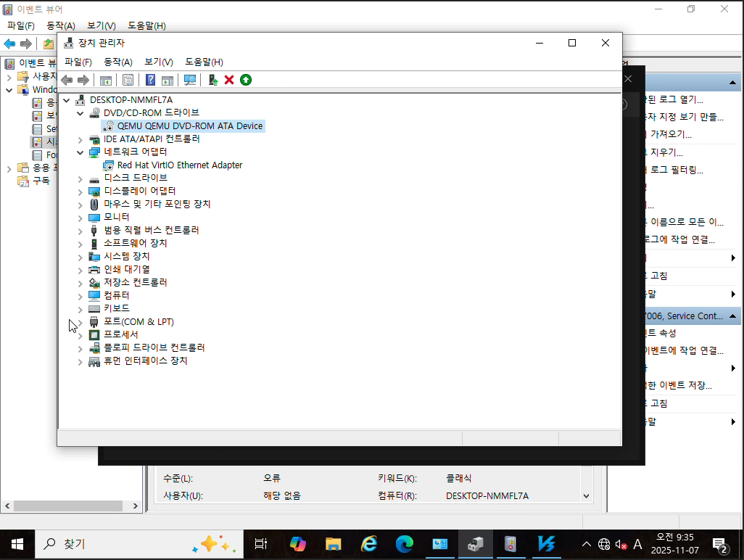Collapse the DVD/CD-ROM 드라이브 category
The width and height of the screenshot is (744, 560).
pos(80,113)
